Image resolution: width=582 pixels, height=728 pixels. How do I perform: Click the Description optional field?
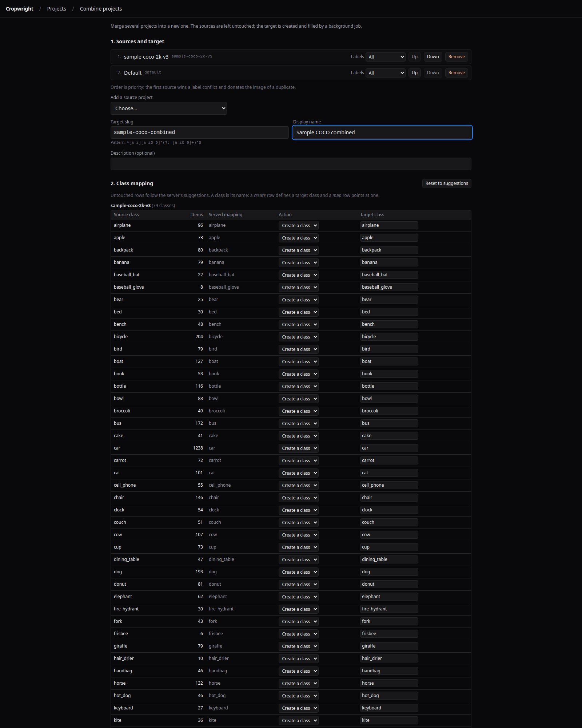(x=291, y=164)
